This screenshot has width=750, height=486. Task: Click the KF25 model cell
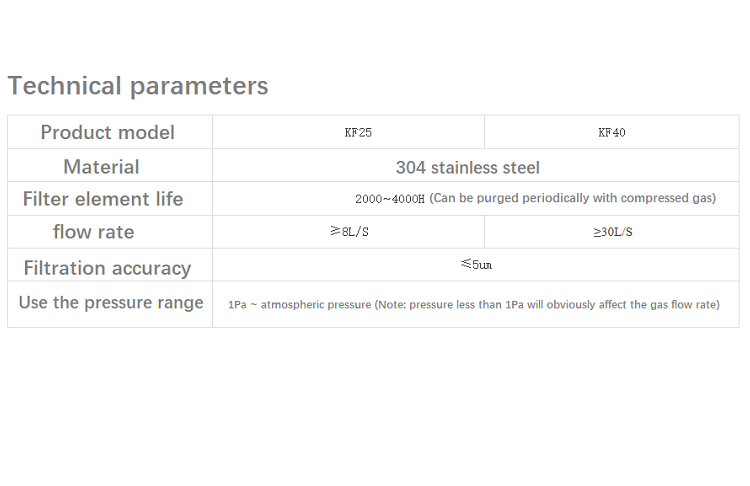(x=357, y=132)
